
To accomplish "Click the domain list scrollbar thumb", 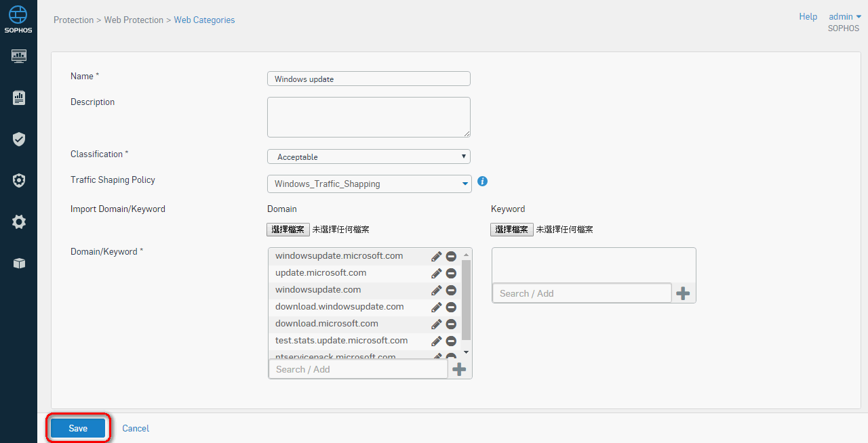I will point(466,300).
